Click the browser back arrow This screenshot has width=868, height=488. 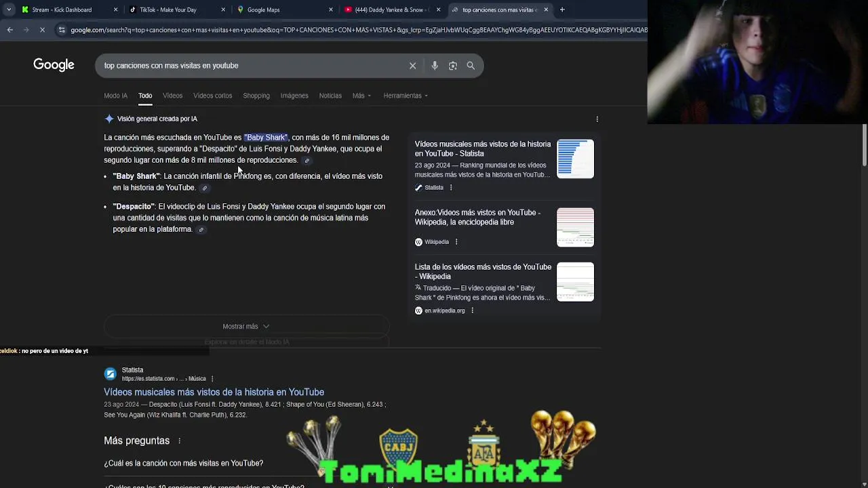9,30
